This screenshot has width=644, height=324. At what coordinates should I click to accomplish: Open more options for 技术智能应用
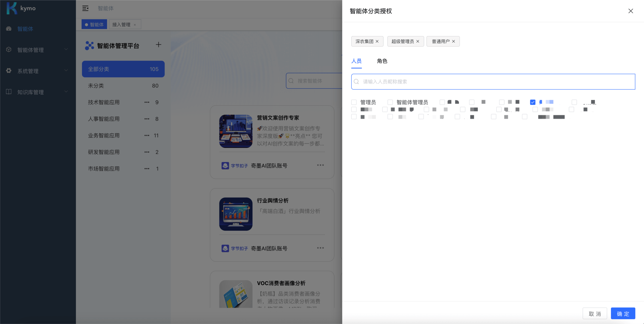[147, 102]
